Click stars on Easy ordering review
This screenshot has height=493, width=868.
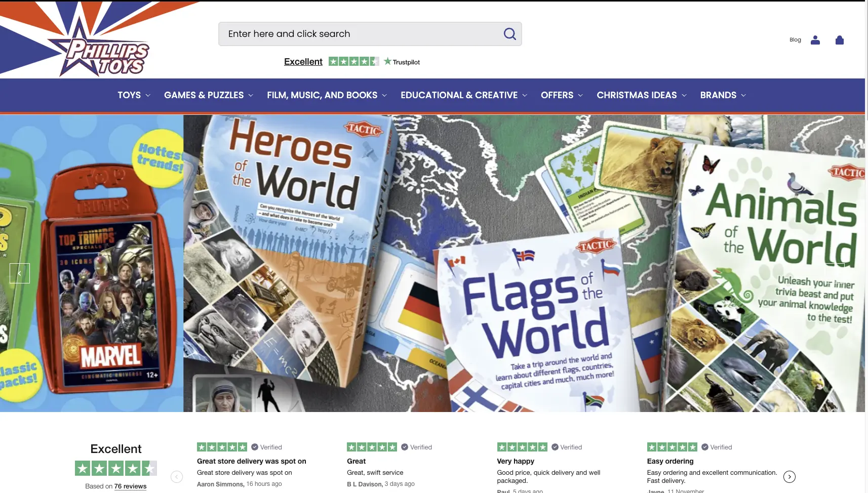pyautogui.click(x=672, y=447)
